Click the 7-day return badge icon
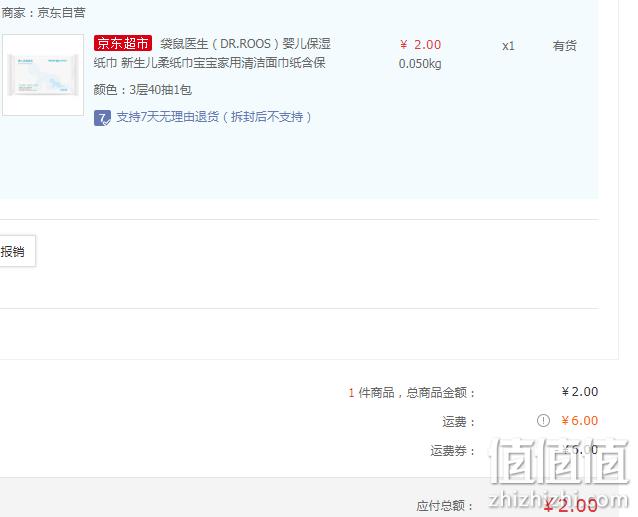Viewport: 638px width, 517px height. [102, 118]
